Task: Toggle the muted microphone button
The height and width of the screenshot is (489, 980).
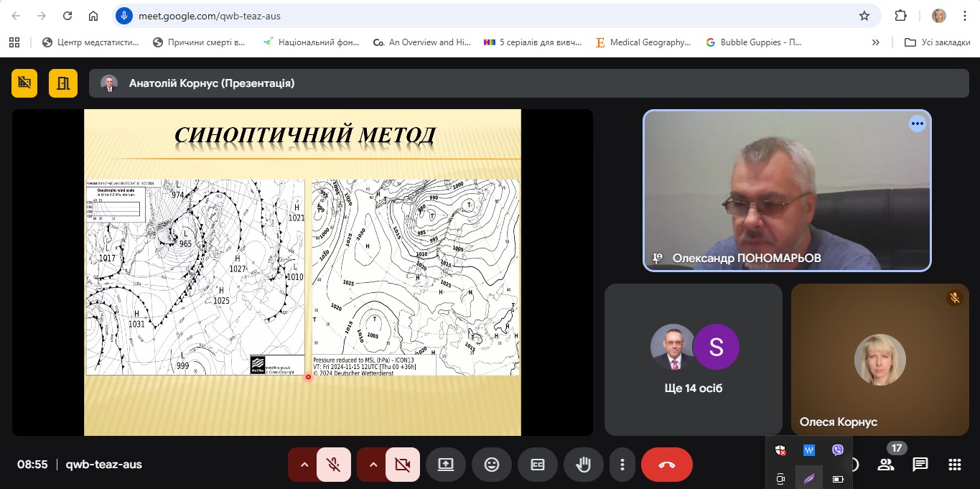Action: [x=334, y=465]
